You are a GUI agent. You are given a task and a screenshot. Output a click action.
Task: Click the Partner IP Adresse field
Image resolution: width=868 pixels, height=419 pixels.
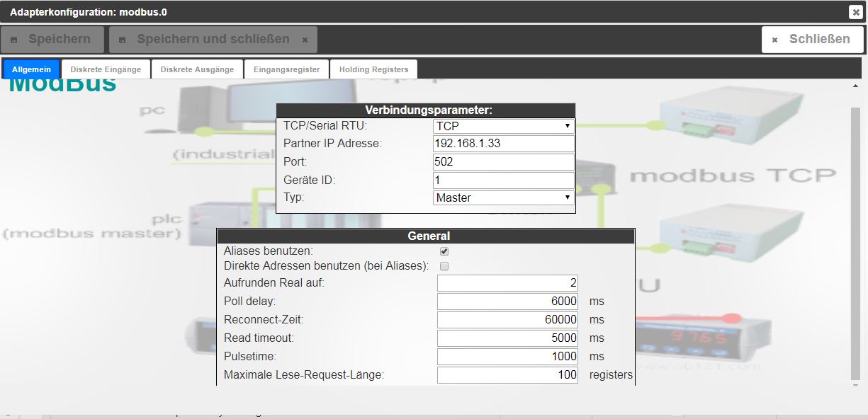tap(503, 144)
